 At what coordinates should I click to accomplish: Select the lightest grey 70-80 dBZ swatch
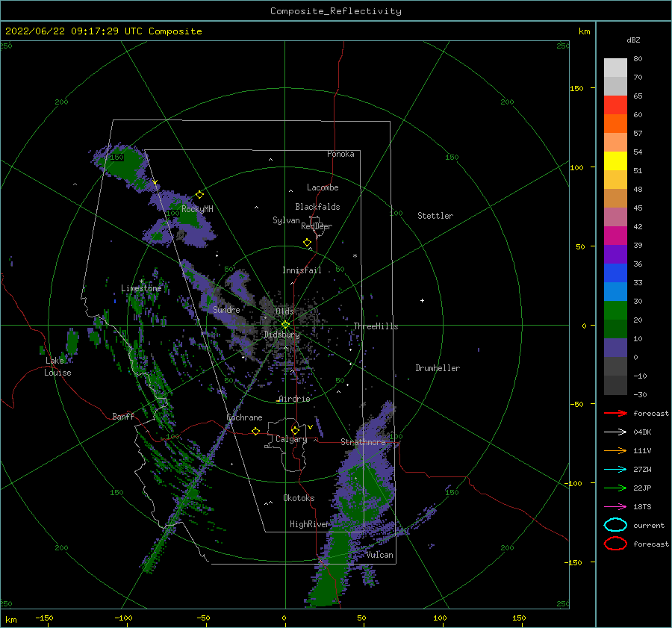(x=615, y=68)
